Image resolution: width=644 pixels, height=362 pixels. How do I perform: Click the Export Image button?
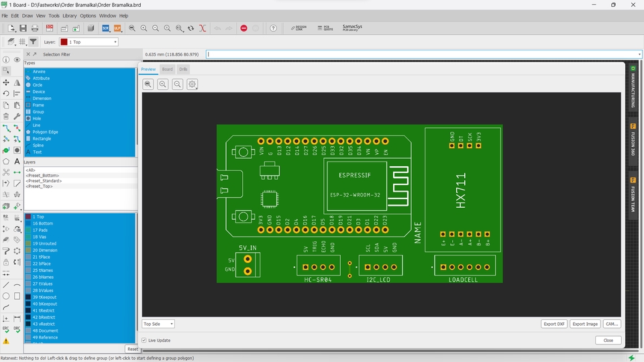[585, 324]
